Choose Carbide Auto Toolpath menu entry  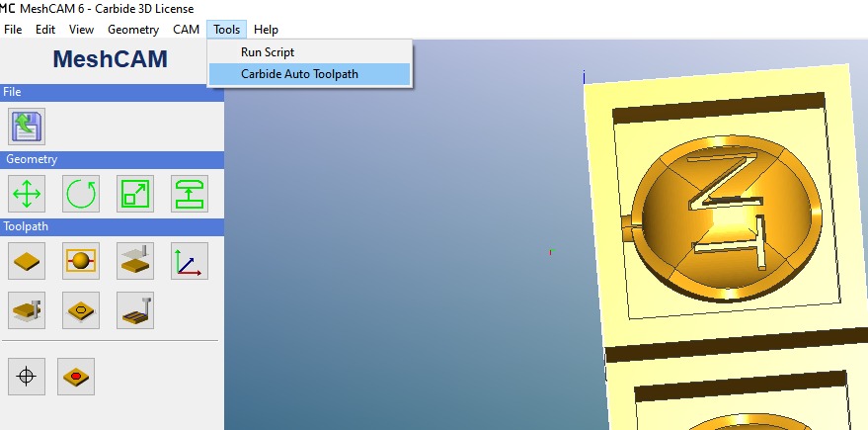[x=309, y=74]
